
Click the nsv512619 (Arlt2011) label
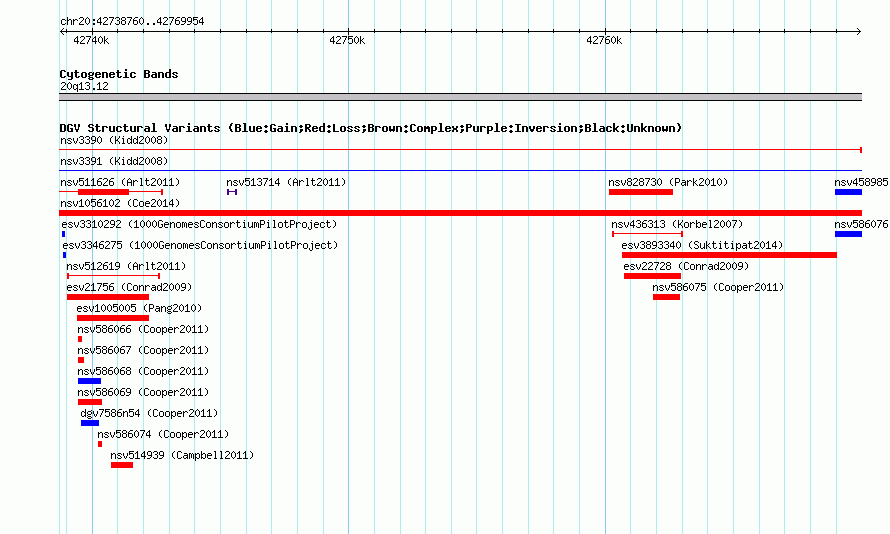pyautogui.click(x=126, y=266)
